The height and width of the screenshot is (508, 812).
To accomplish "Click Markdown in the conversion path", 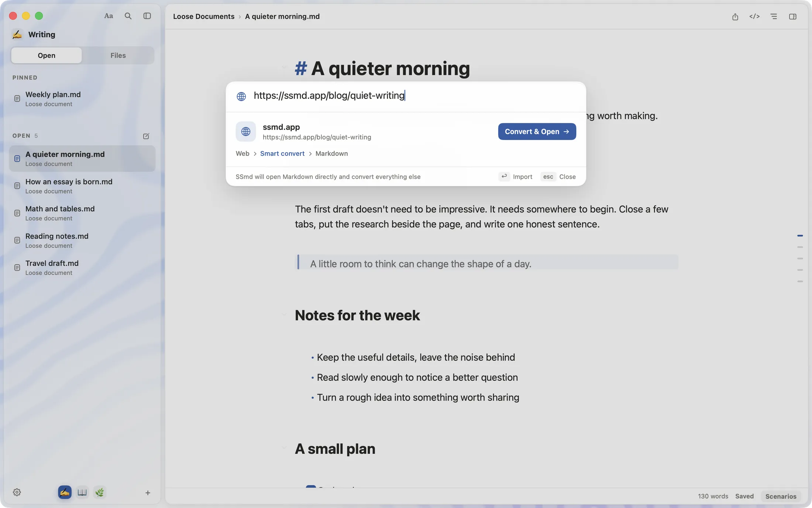I will [331, 153].
